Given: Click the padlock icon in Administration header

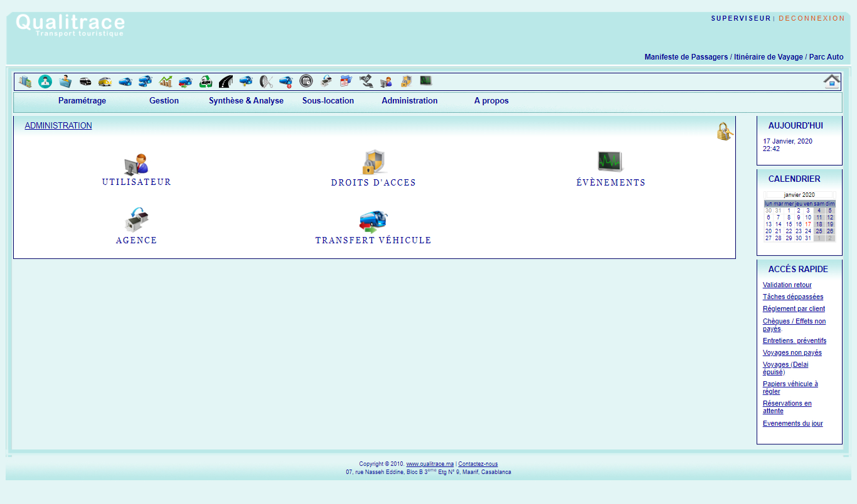Looking at the screenshot, I should point(725,131).
